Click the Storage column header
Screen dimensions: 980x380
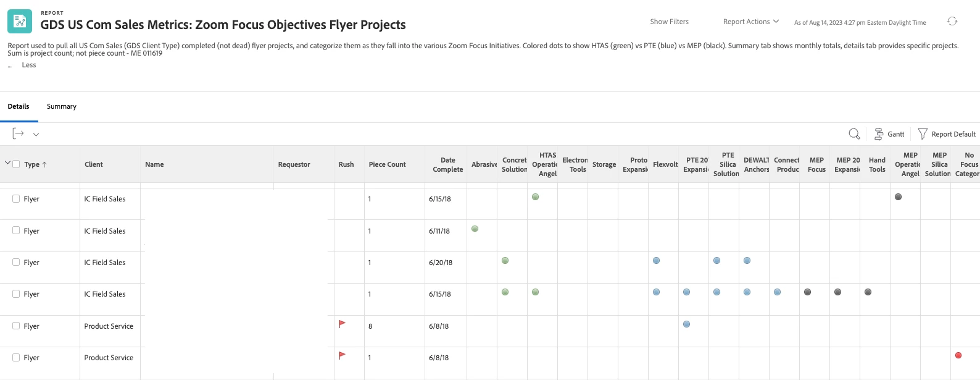tap(604, 164)
